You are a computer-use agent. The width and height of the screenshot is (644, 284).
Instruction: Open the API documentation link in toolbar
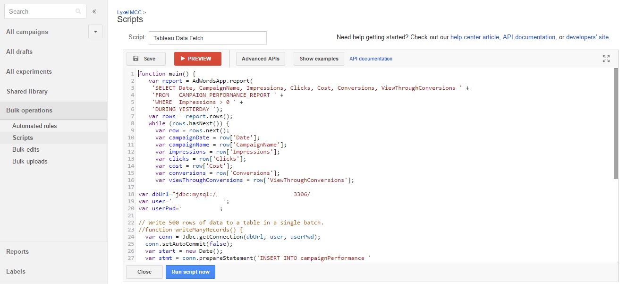[371, 59]
